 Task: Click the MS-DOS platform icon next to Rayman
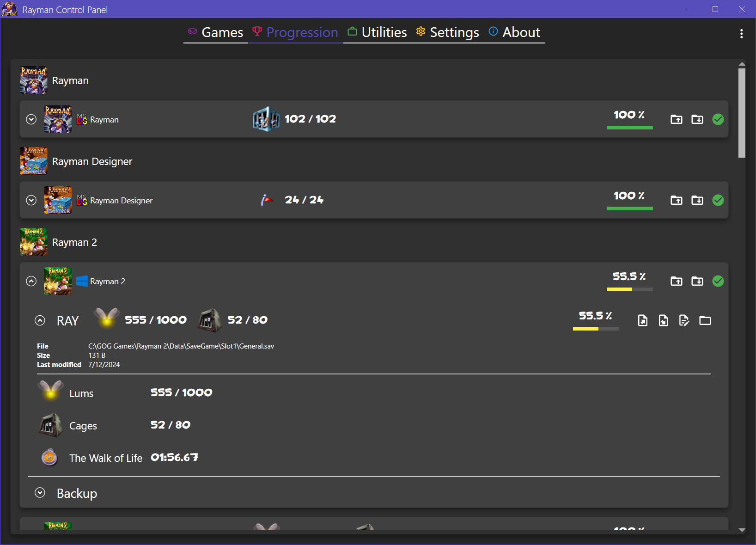[82, 119]
